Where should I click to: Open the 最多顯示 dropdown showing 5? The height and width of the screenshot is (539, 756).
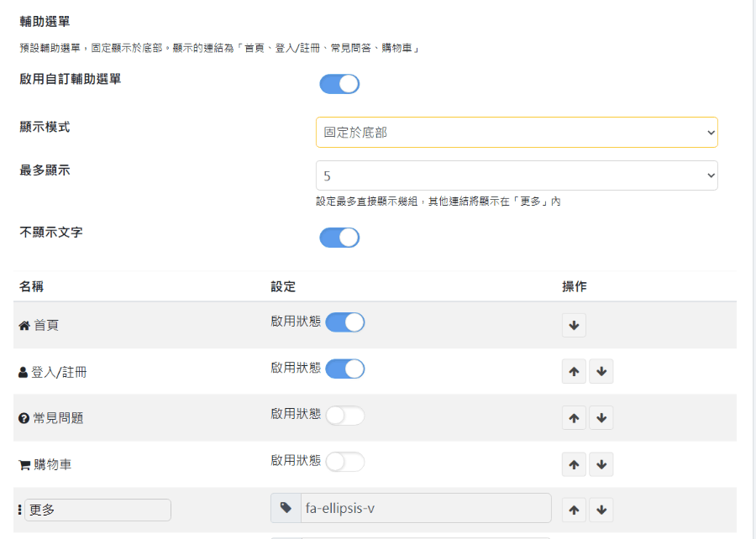517,175
